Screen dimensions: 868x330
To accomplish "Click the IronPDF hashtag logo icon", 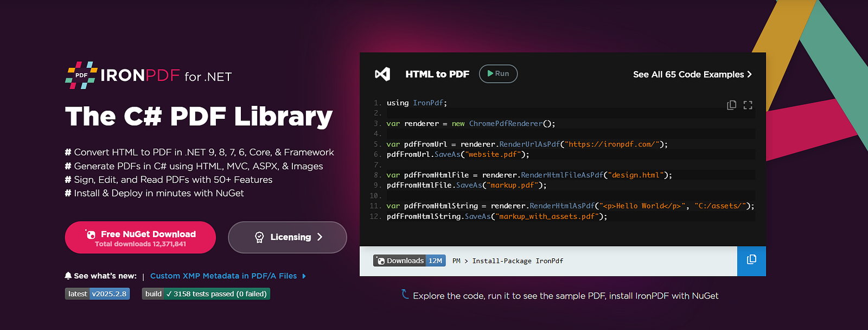I will coord(81,75).
